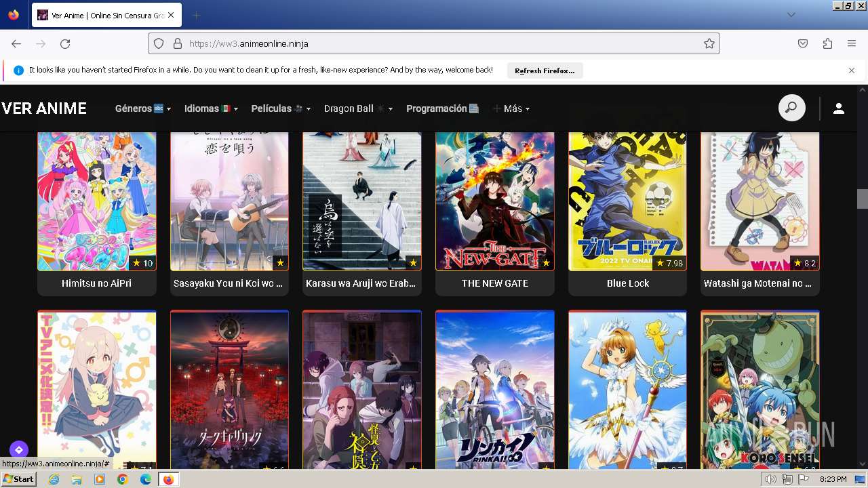Screen dimensions: 868x488
Task: Expand the Géneros dropdown menu
Action: (x=143, y=108)
